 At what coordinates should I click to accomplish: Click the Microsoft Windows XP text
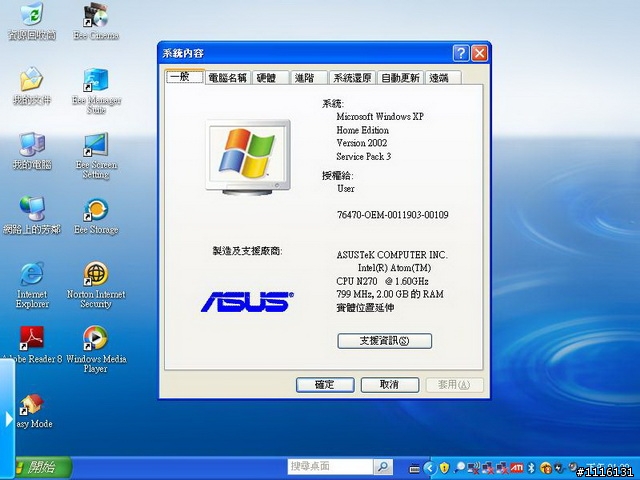click(x=380, y=117)
